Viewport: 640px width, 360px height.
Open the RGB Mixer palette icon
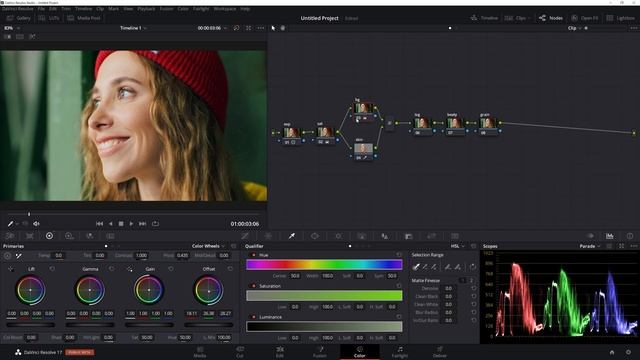[89, 236]
